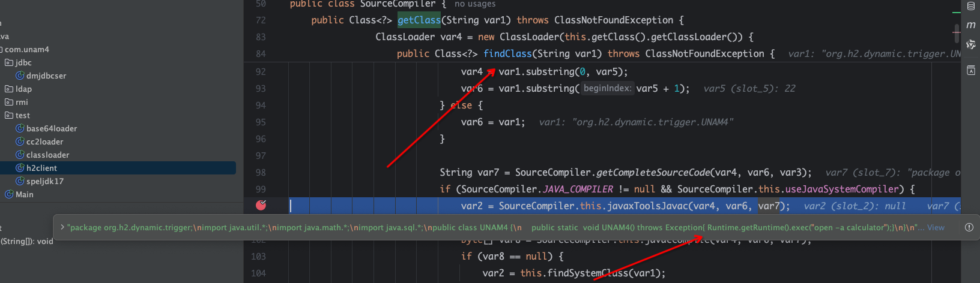The height and width of the screenshot is (283, 980).
Task: Click the boxed letter A sidebar icon
Action: pyautogui.click(x=971, y=71)
